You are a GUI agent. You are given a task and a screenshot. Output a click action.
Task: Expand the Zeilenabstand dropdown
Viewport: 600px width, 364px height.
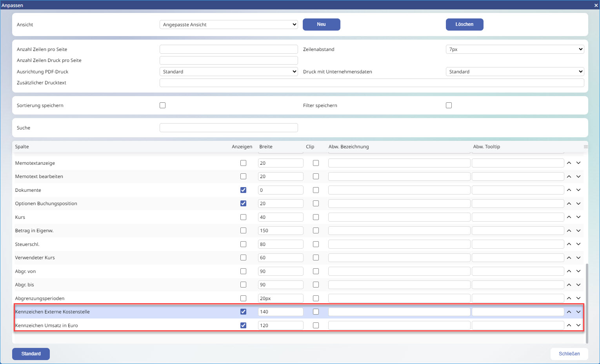point(515,49)
